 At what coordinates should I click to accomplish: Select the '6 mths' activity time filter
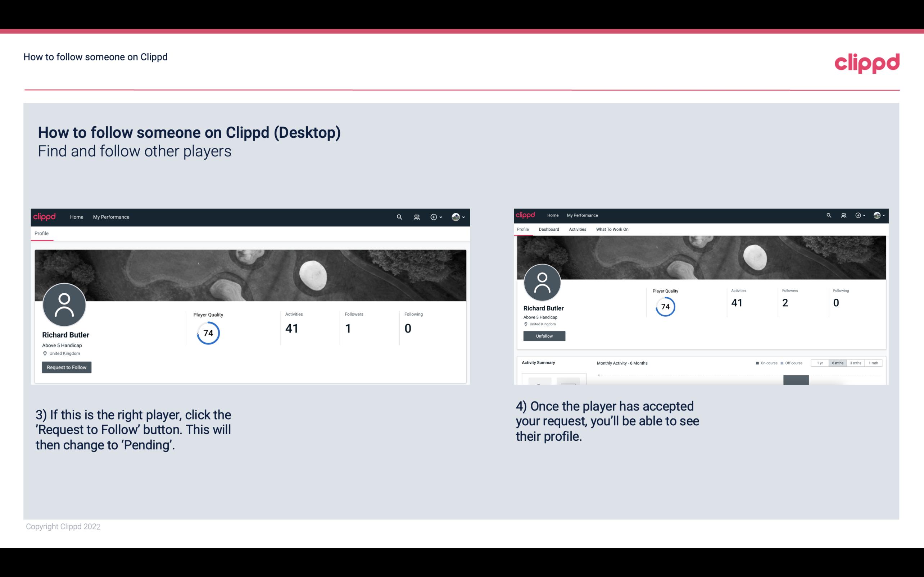point(837,363)
